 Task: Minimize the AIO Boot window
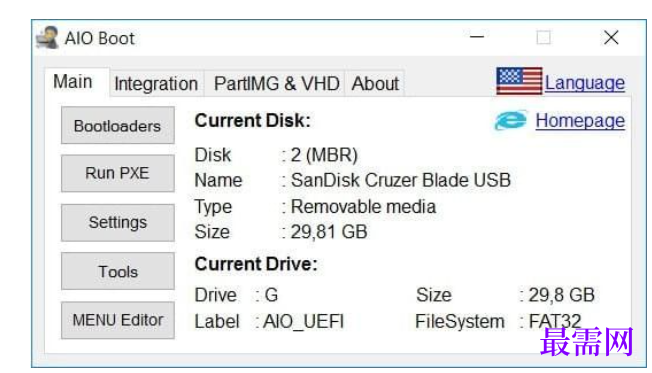tap(477, 37)
